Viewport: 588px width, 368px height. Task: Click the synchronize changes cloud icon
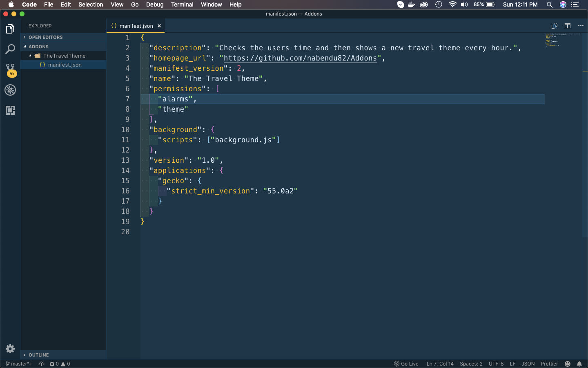tap(42, 364)
